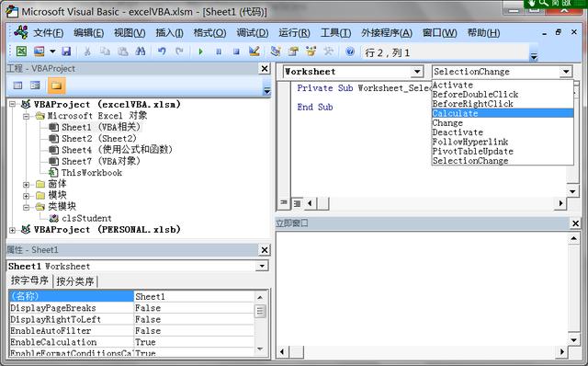
Task: Open Properties Window toolbar icon
Action: 293,51
